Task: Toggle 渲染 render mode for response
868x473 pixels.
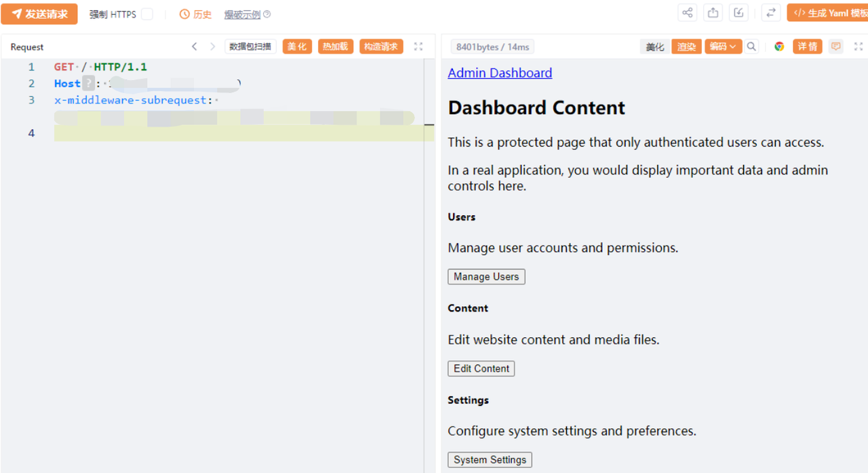Action: pyautogui.click(x=686, y=47)
